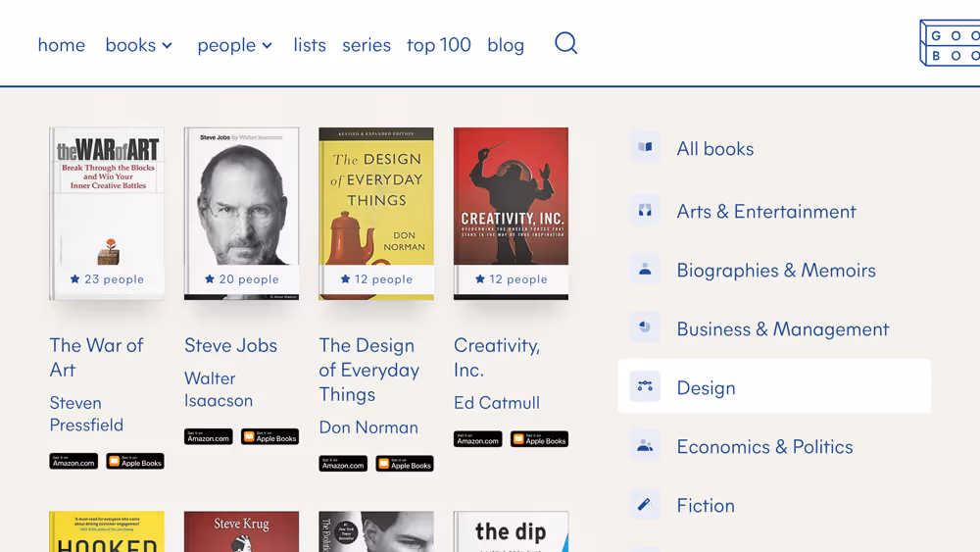980x552 pixels.
Task: Click the star on 23 people badge
Action: (x=75, y=278)
